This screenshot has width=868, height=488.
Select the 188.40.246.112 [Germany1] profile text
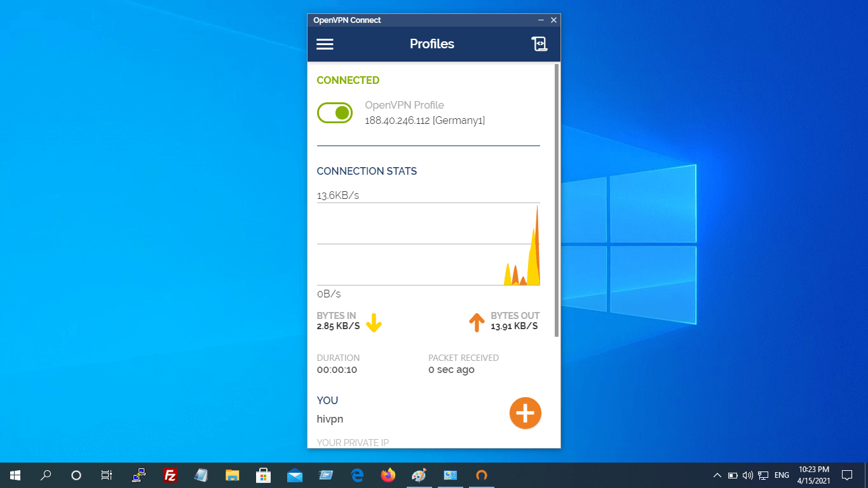coord(424,121)
